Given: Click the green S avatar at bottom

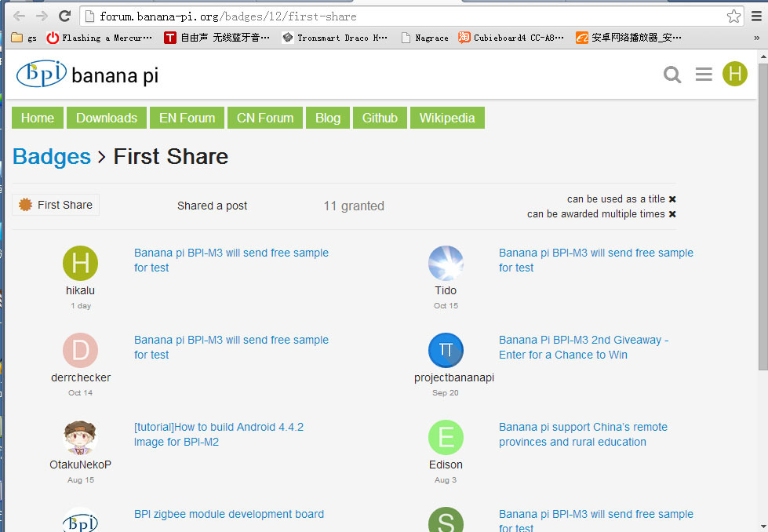Looking at the screenshot, I should 446,519.
